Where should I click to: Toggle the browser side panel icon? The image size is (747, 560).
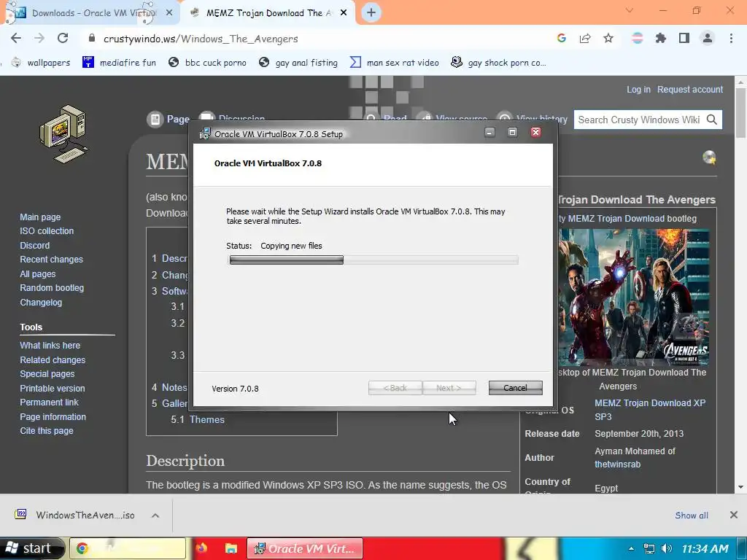coord(684,39)
